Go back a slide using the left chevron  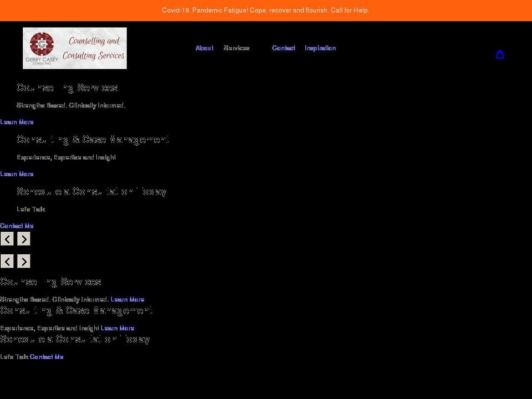pos(7,239)
